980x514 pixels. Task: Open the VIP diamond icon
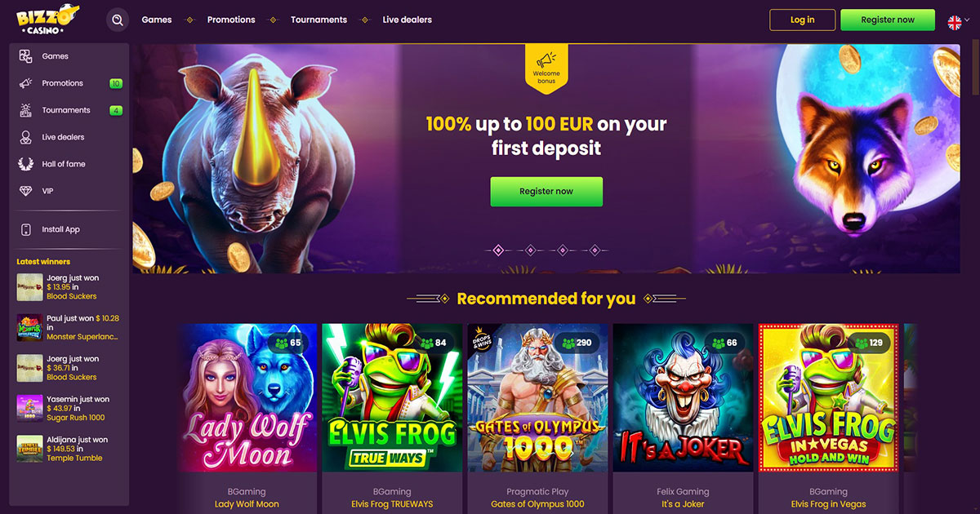tap(26, 191)
